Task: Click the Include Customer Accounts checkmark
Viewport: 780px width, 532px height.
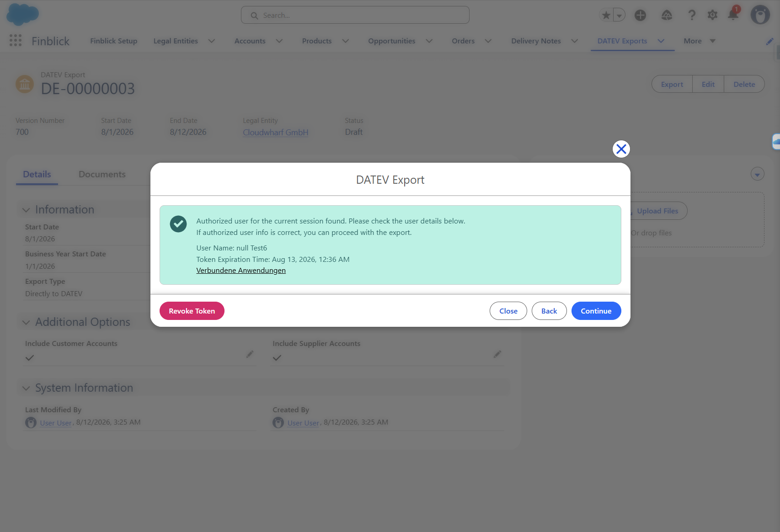Action: (x=30, y=358)
